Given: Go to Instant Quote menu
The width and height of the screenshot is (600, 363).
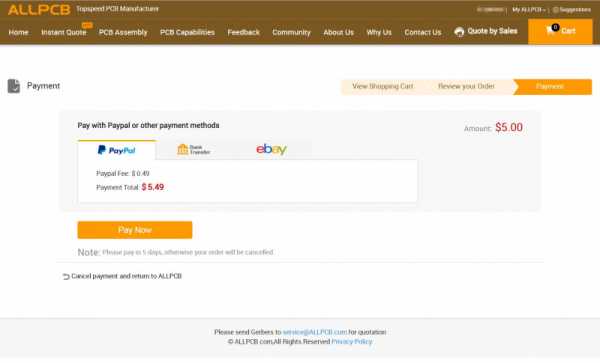Looking at the screenshot, I should 64,33.
